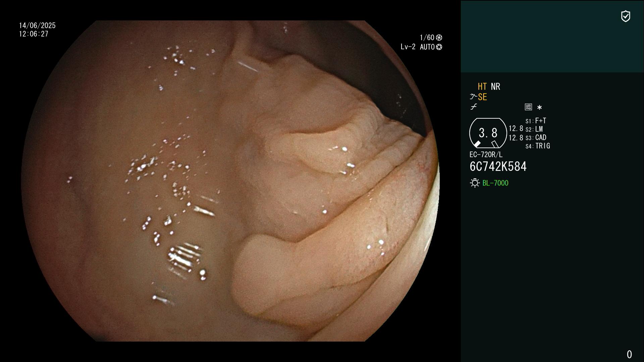Click the S4: TRIG switch assignment
The image size is (644, 362).
pos(538,146)
